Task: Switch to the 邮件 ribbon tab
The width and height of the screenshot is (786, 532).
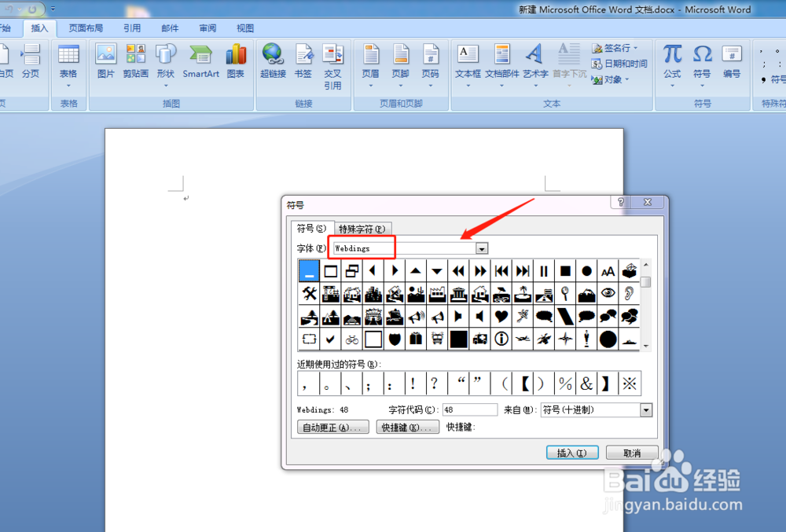Action: (170, 28)
